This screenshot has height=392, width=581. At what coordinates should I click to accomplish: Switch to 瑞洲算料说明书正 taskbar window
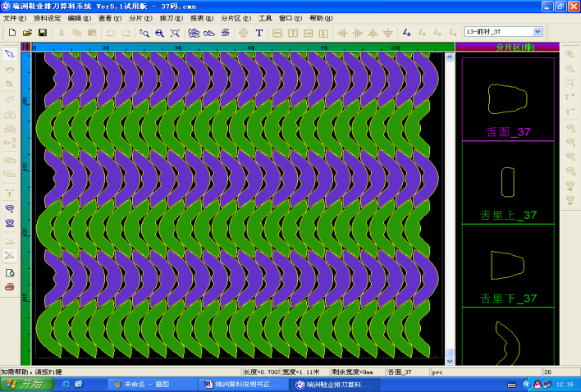(244, 385)
